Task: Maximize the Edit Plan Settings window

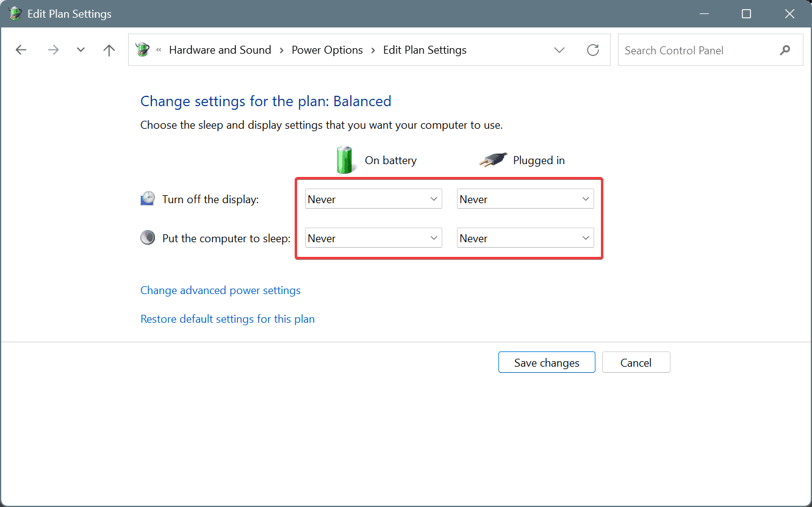Action: pos(746,13)
